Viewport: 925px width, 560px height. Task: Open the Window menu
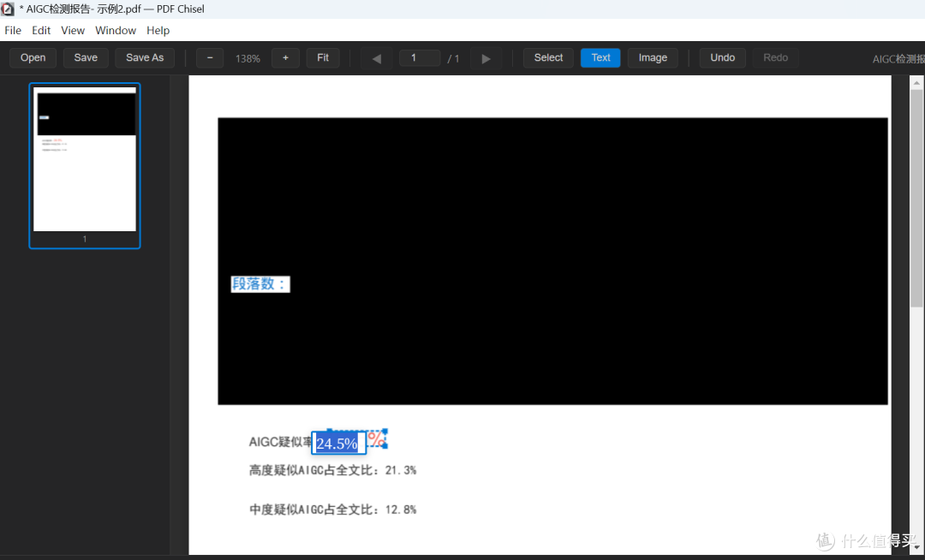click(116, 31)
